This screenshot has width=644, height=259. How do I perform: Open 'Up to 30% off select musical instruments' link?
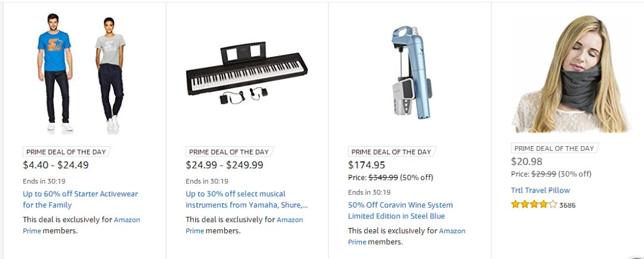246,199
